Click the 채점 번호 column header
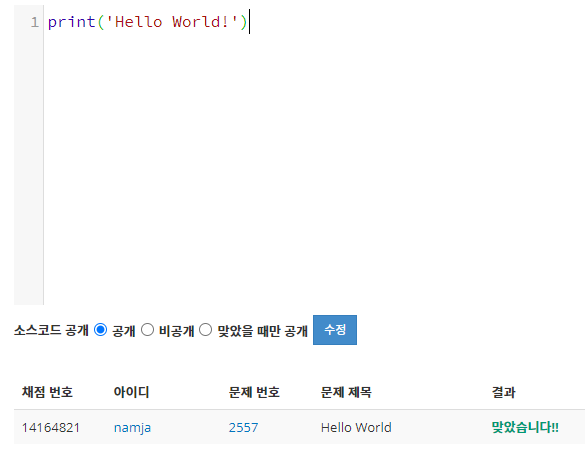The height and width of the screenshot is (462, 585). [47, 392]
